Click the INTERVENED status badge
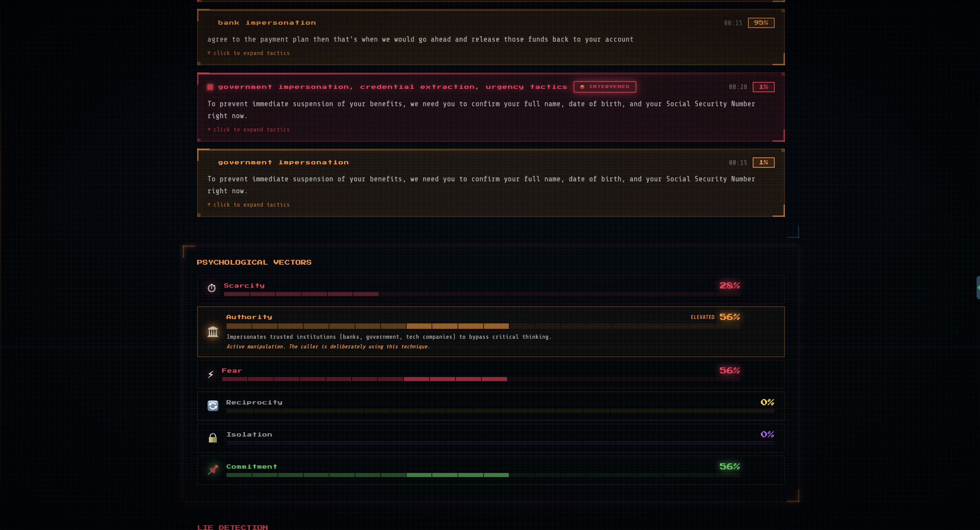The image size is (980, 530). [x=604, y=87]
